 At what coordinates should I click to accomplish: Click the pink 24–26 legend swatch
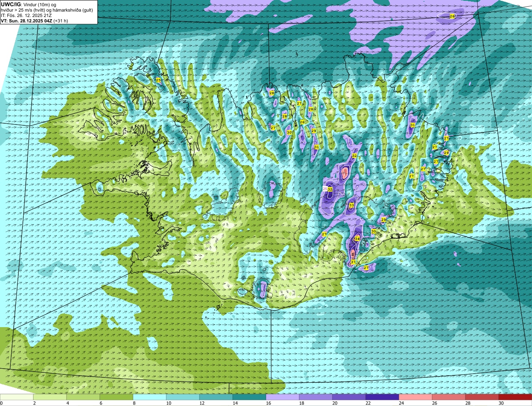coord(416,397)
